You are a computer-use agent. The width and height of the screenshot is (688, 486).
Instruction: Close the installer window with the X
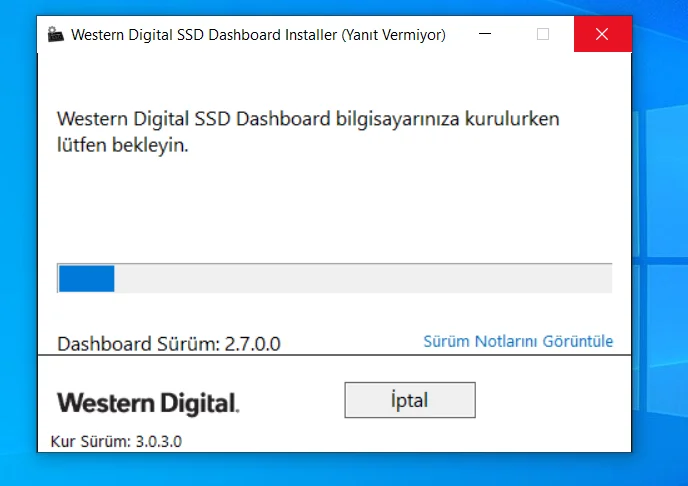pyautogui.click(x=602, y=34)
